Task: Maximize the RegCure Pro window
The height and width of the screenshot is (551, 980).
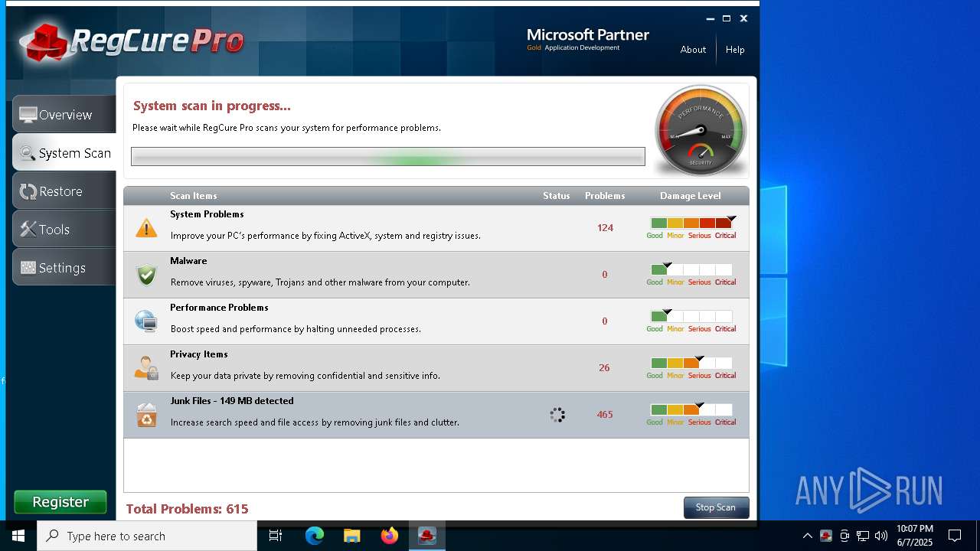Action: [727, 18]
